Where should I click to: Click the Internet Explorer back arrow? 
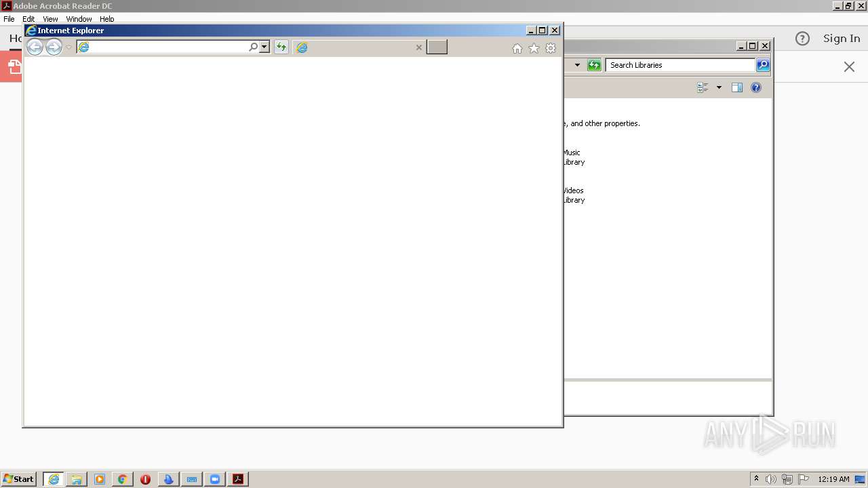pos(35,47)
